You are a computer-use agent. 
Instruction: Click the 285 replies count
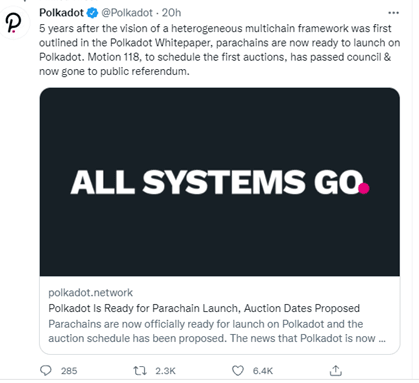coord(69,371)
